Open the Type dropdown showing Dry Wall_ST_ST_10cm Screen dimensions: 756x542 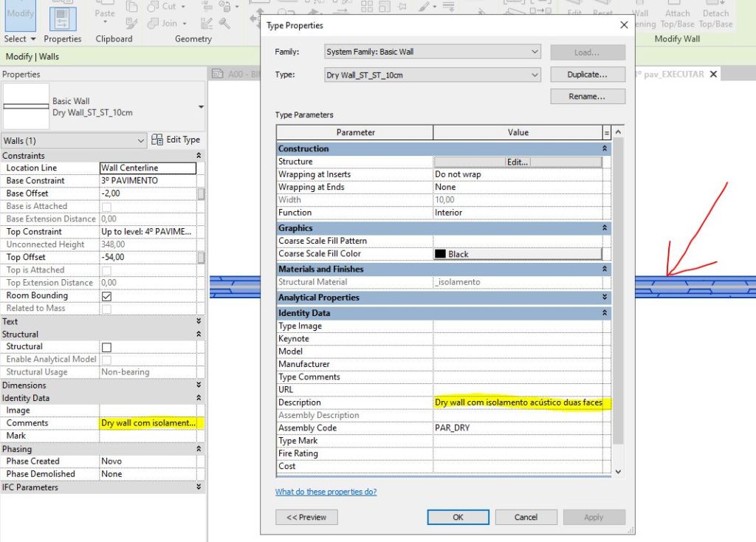click(x=433, y=75)
